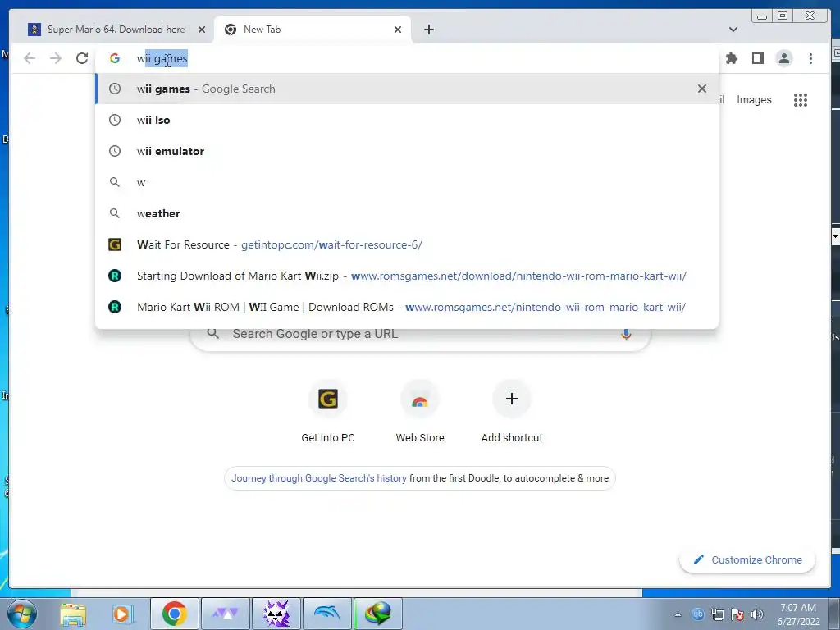Toggle the side panel icon
This screenshot has height=630, width=840.
click(757, 58)
